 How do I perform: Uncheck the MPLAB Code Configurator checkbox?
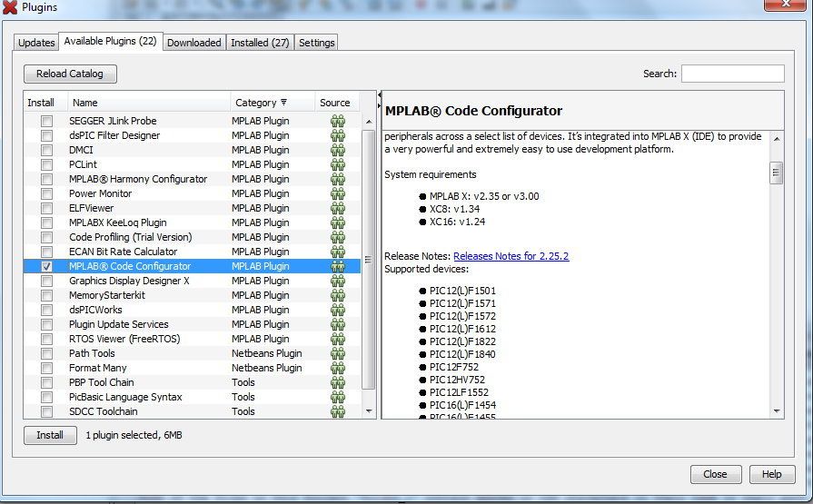[46, 266]
